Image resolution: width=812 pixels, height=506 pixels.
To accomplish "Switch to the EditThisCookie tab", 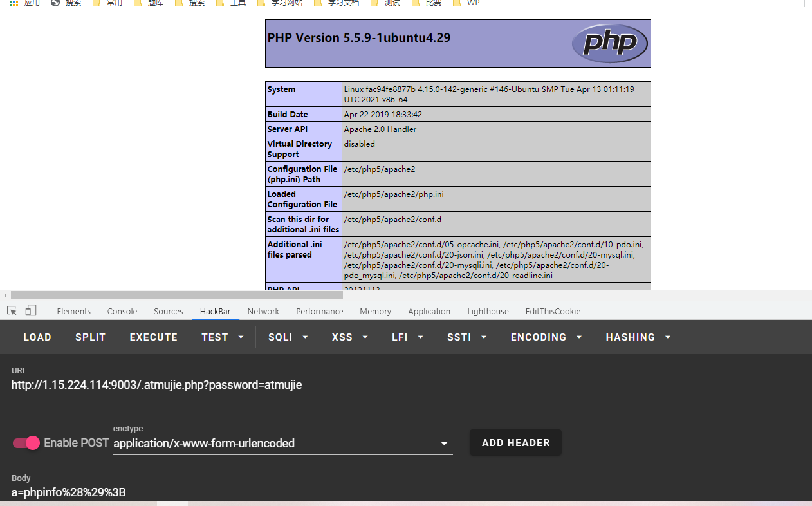I will [553, 311].
